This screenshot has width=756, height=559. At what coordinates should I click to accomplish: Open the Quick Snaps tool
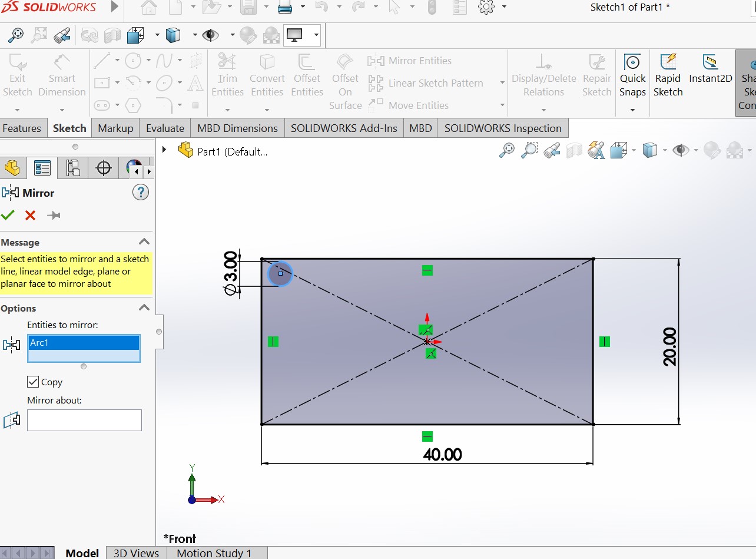click(x=632, y=75)
